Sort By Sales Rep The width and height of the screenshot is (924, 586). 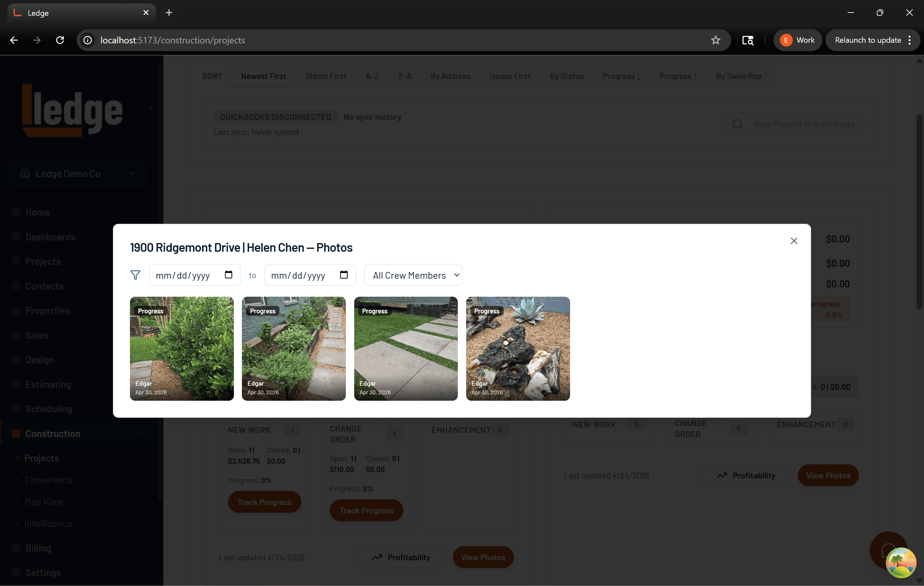pyautogui.click(x=739, y=76)
